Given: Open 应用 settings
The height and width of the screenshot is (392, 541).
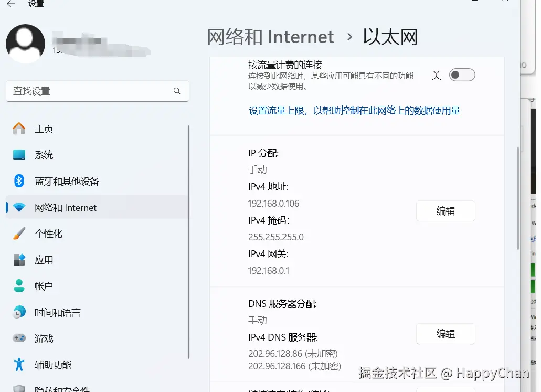Looking at the screenshot, I should pos(97,259).
